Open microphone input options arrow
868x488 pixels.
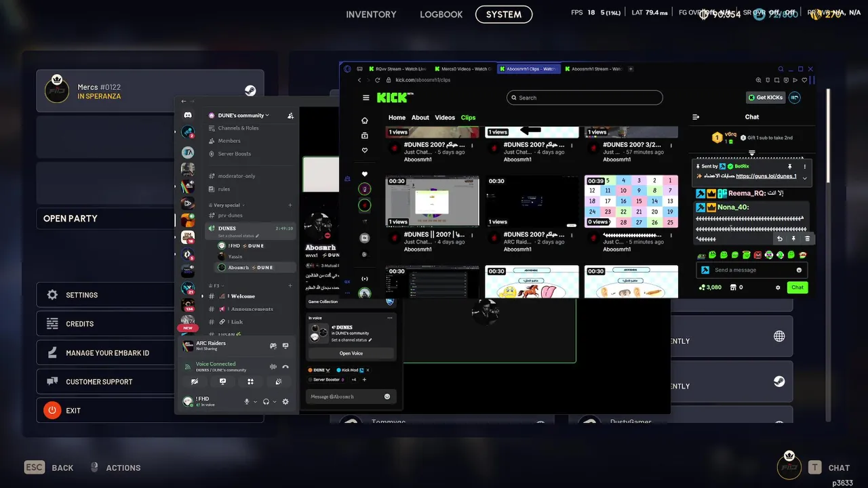[x=255, y=402]
